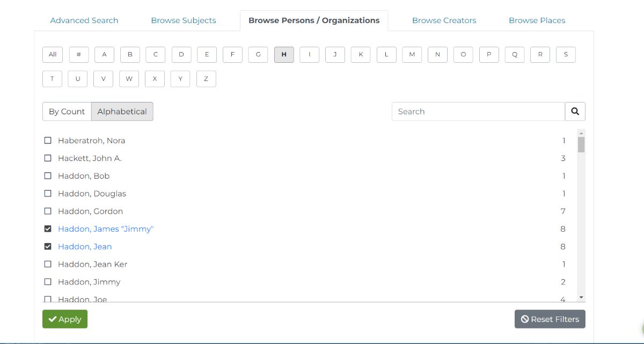This screenshot has width=644, height=344.
Task: Check the Haddon, Jean Ker checkbox
Action: point(48,265)
